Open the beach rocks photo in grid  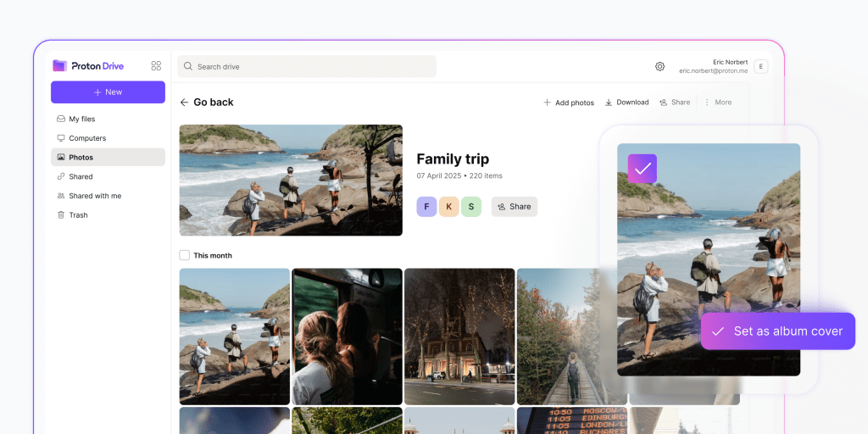tap(235, 337)
